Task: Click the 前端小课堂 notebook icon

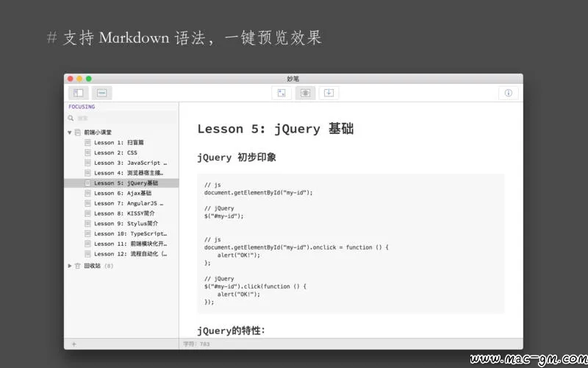Action: [x=78, y=132]
